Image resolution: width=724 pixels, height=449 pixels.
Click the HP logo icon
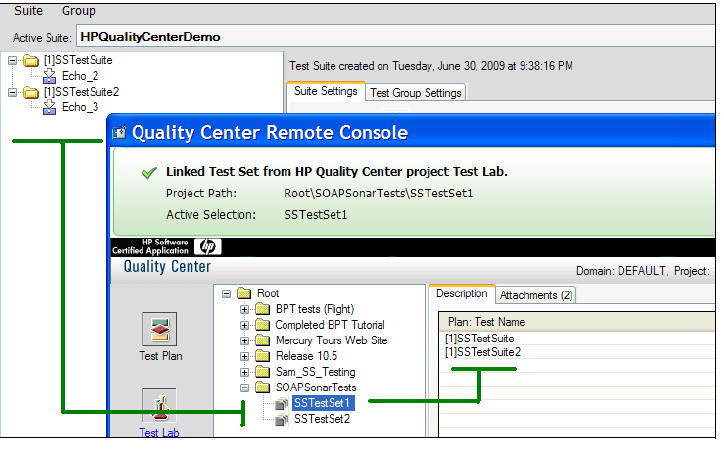click(x=207, y=247)
